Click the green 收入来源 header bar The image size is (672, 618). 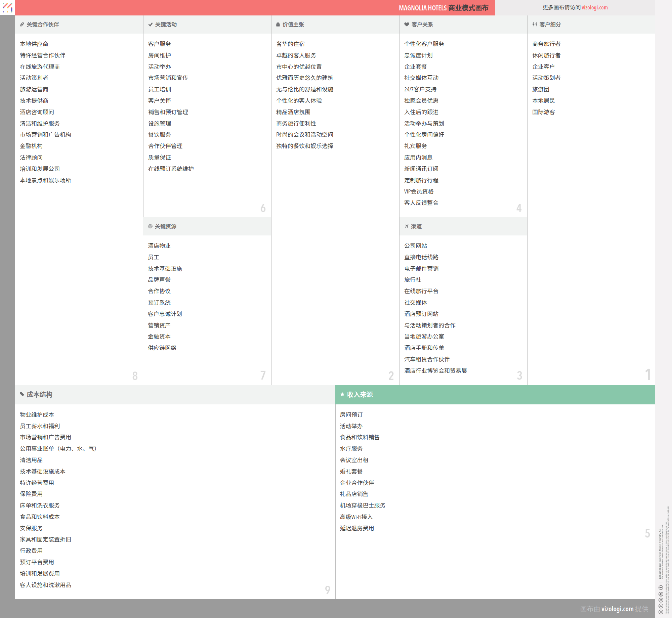point(495,395)
